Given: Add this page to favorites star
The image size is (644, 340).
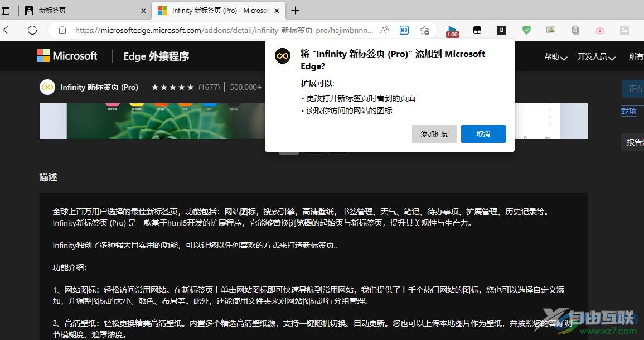Looking at the screenshot, I should pyautogui.click(x=424, y=30).
